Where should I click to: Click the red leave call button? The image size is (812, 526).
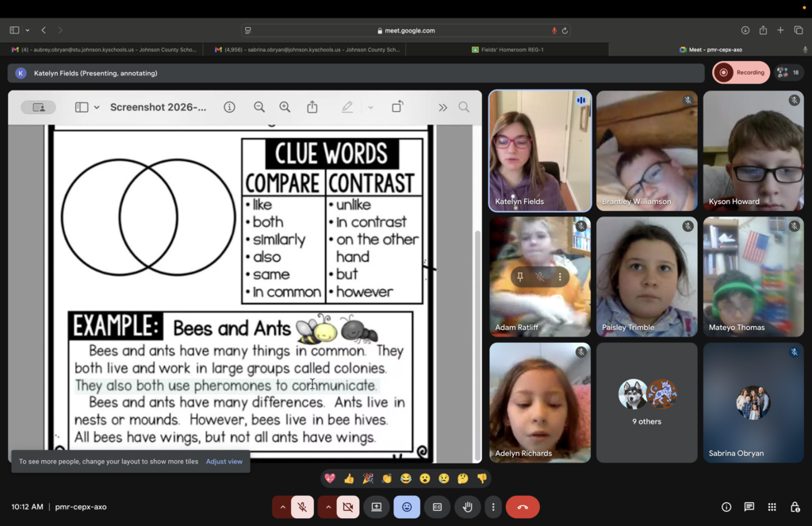coord(523,507)
